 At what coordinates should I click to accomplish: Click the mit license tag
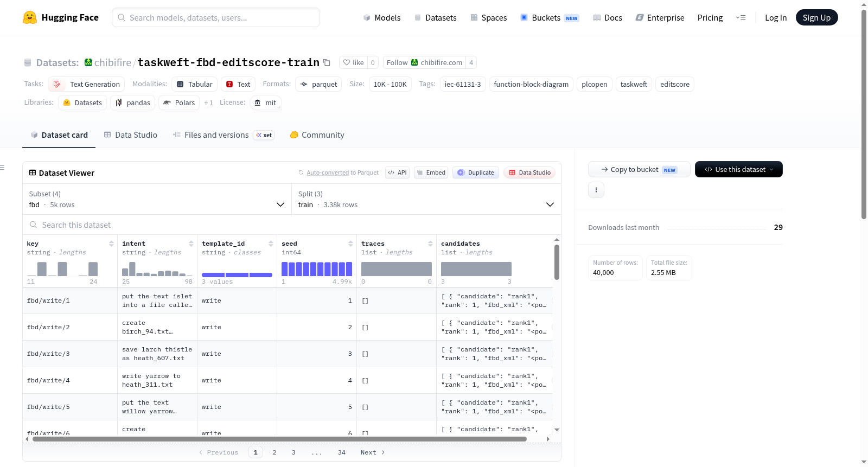click(266, 103)
